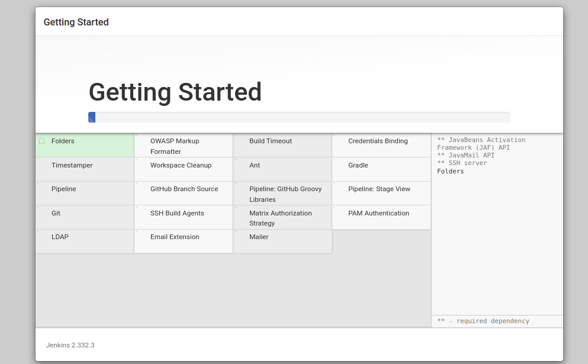Viewport: 588px width, 364px height.
Task: Click the Credentials Binding plugin entry
Action: (381, 146)
